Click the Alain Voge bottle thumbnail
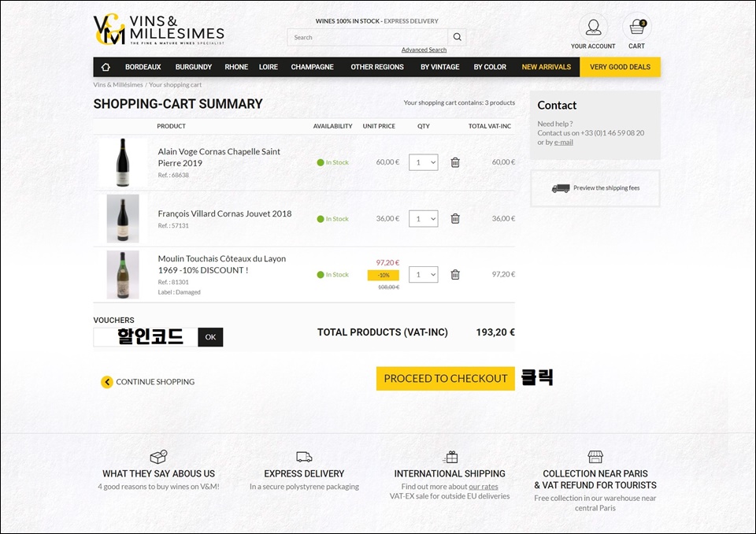 123,162
